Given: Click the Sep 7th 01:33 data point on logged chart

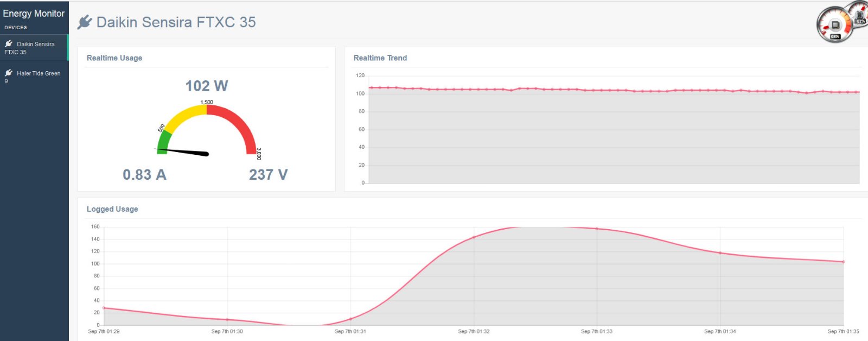Looking at the screenshot, I should pyautogui.click(x=597, y=229).
